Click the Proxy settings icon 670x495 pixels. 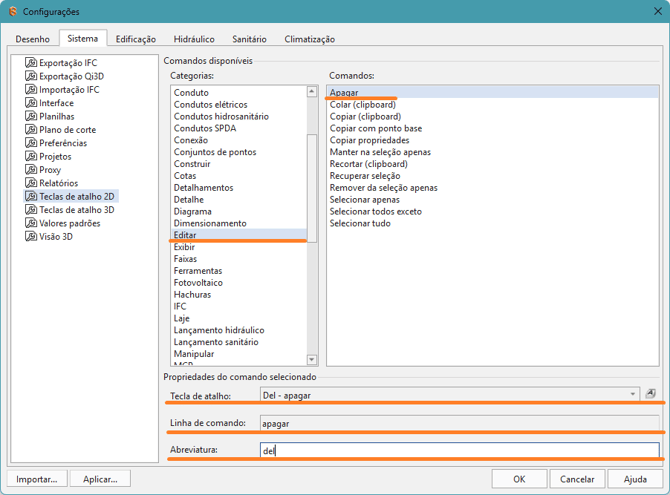click(x=31, y=169)
